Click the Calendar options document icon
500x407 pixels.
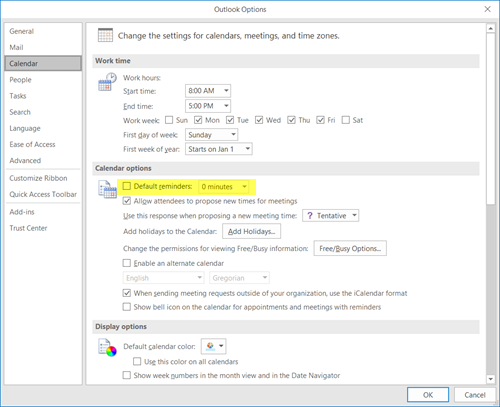point(107,189)
